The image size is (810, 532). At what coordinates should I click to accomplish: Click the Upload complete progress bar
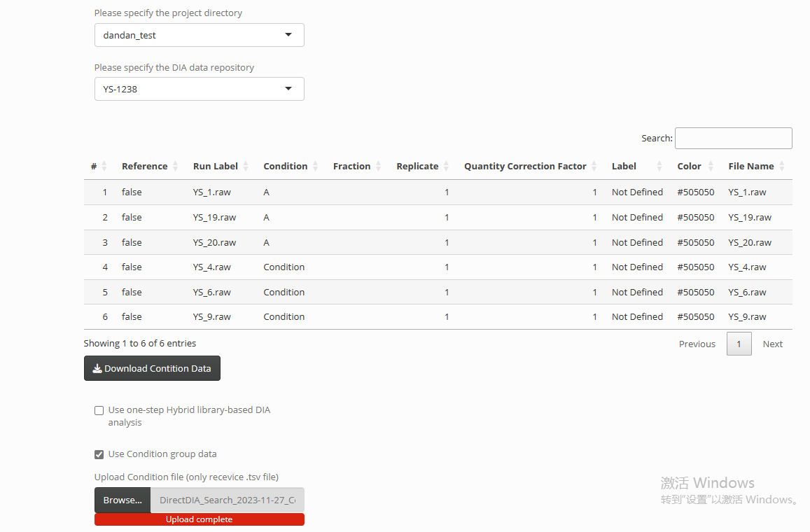tap(199, 519)
